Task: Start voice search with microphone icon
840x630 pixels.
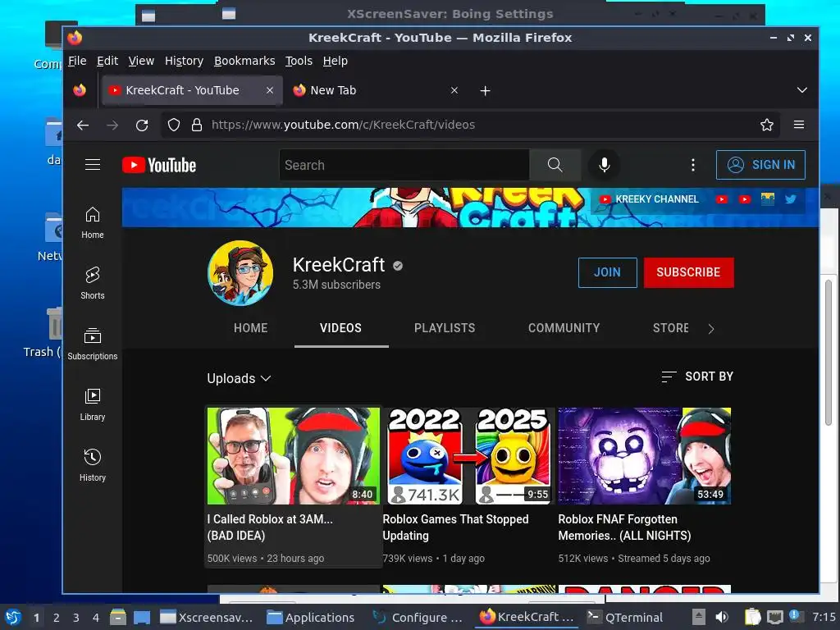Action: click(604, 165)
